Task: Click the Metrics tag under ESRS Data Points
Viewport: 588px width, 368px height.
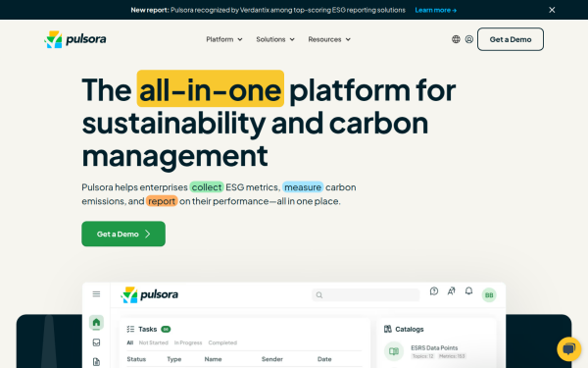Action: 452,356
